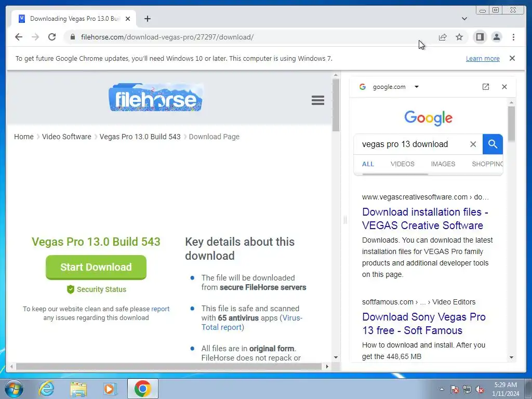532x399 pixels.
Task: Click the FileHorse logo
Action: pos(156,97)
